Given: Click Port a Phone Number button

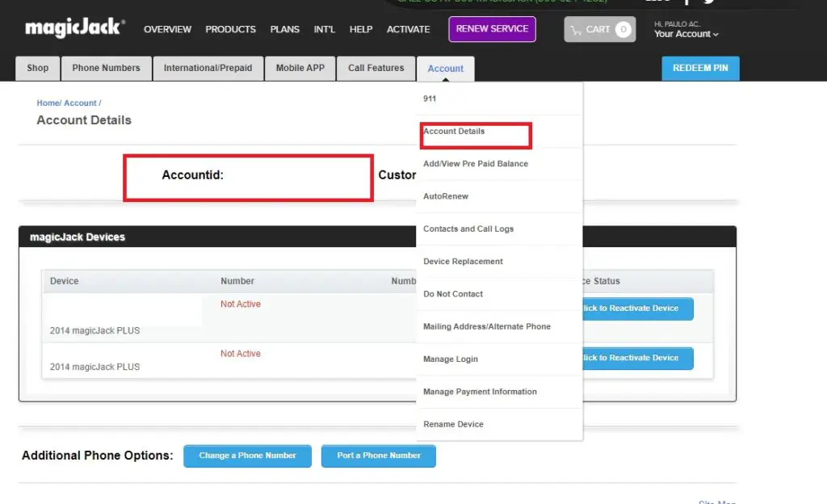Looking at the screenshot, I should (378, 456).
